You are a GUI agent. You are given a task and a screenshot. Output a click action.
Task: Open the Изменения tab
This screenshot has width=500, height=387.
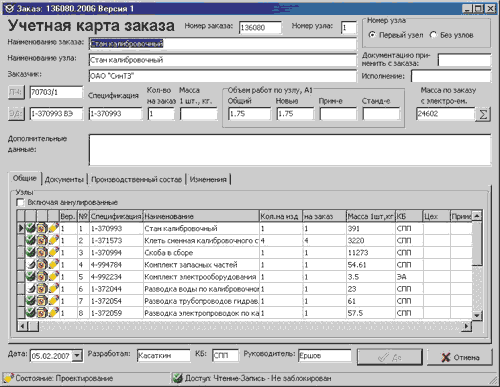pyautogui.click(x=208, y=179)
